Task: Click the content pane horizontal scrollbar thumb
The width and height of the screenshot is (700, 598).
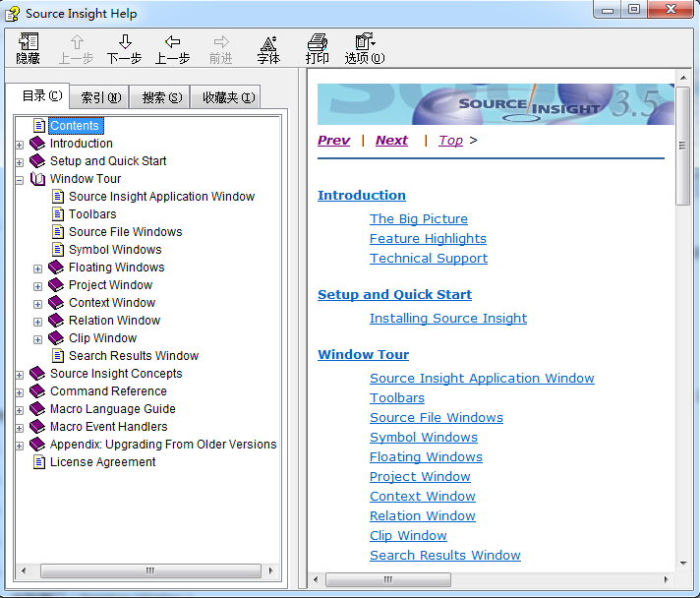Action: tap(388, 579)
